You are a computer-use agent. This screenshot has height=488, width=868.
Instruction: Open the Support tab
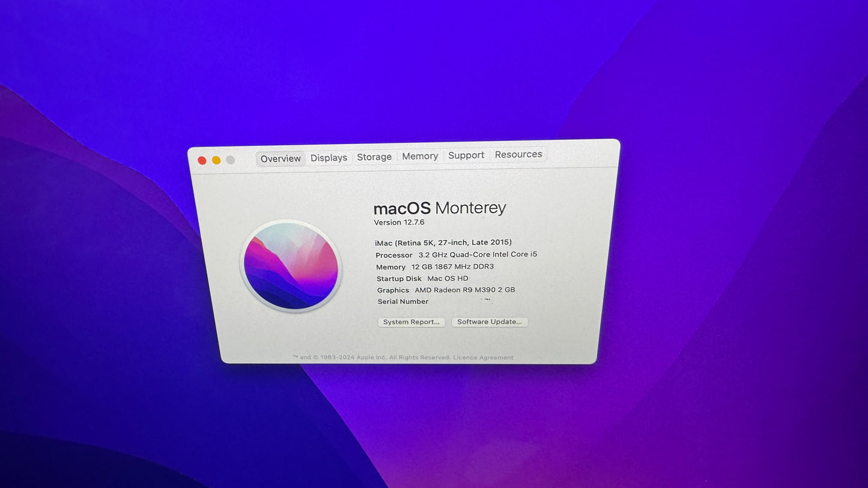point(466,155)
